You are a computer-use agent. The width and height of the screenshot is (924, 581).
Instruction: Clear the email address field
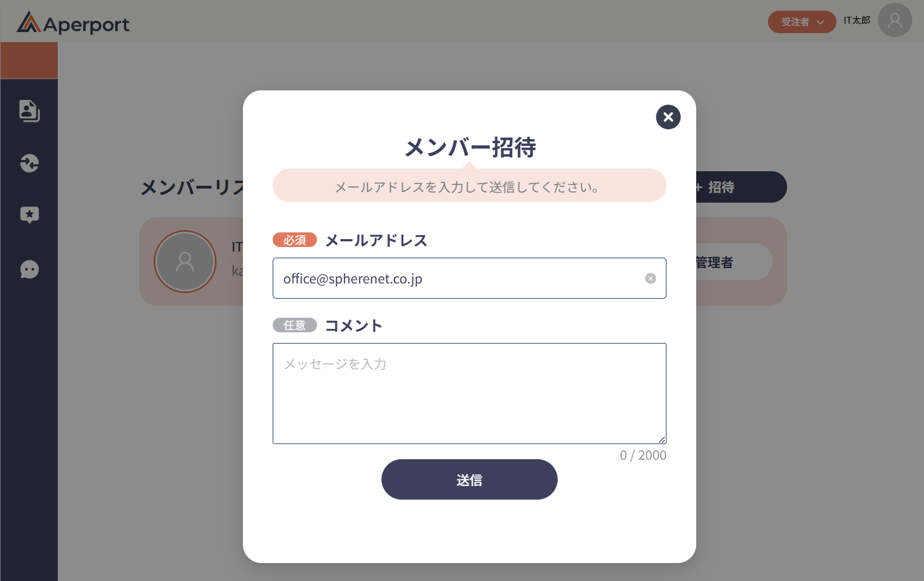pos(650,278)
